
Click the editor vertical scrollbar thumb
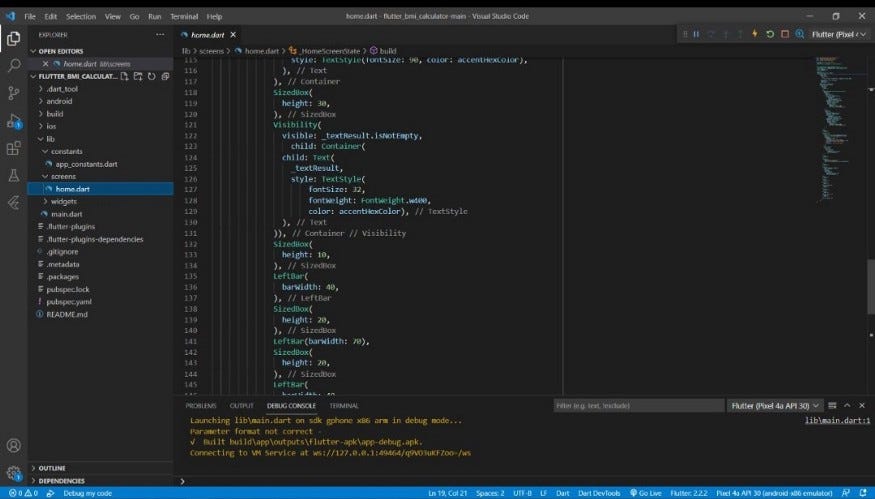[871, 286]
